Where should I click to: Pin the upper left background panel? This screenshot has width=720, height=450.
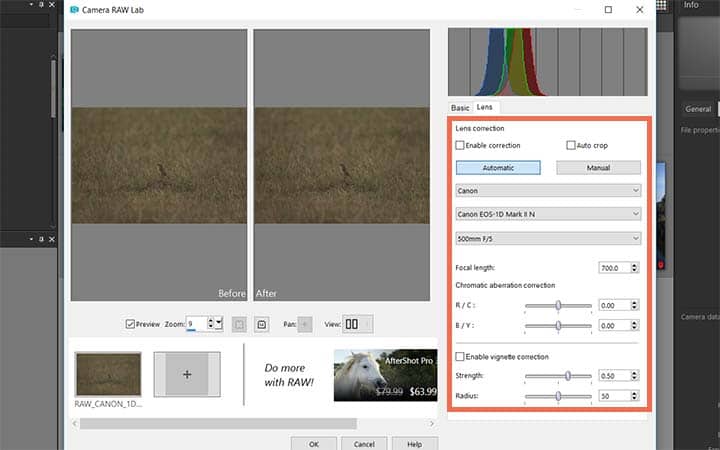41,5
